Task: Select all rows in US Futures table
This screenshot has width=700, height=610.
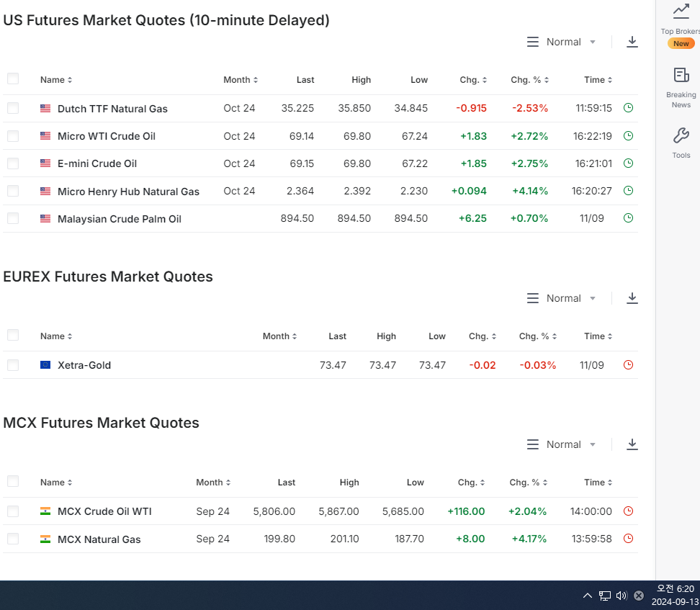Action: click(x=13, y=79)
